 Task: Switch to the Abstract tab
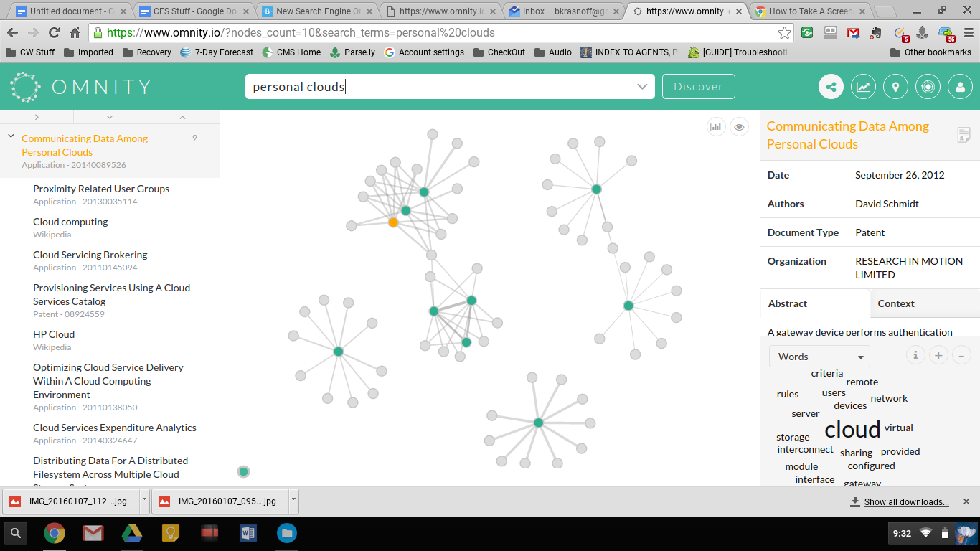(815, 303)
